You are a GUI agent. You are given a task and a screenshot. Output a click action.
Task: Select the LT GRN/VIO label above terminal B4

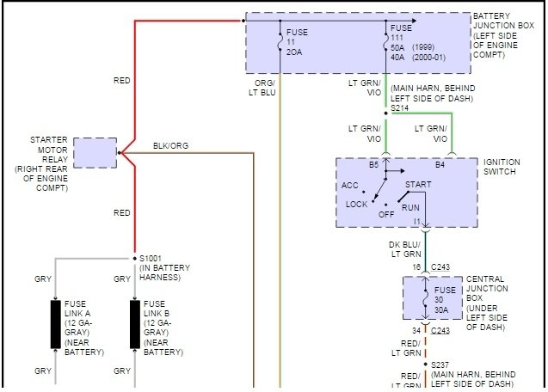431,133
